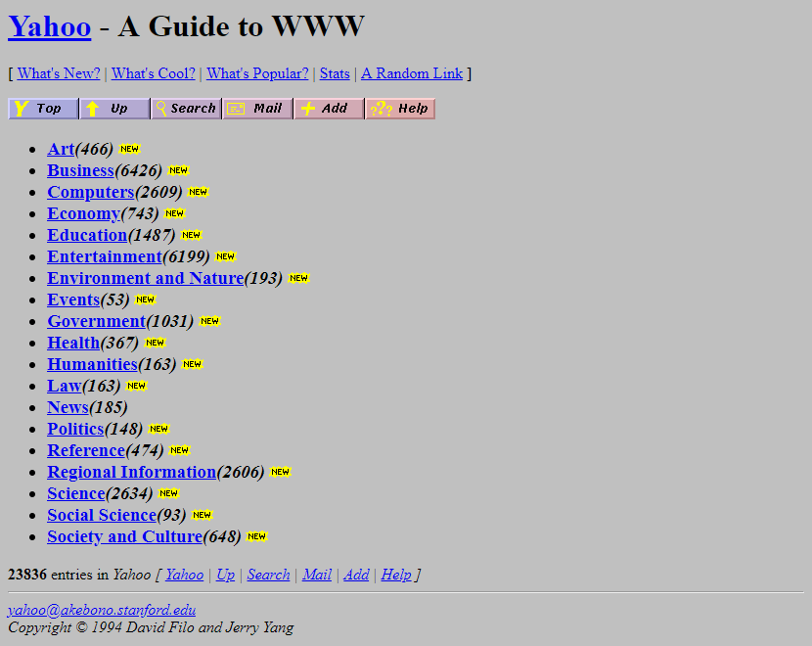The image size is (812, 646).
Task: Follow "A Random Link"
Action: [412, 73]
